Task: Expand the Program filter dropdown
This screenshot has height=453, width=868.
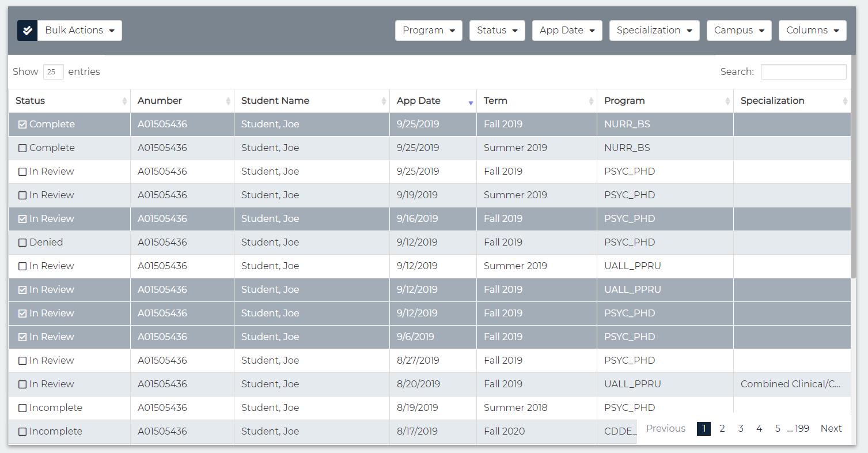Action: [429, 31]
